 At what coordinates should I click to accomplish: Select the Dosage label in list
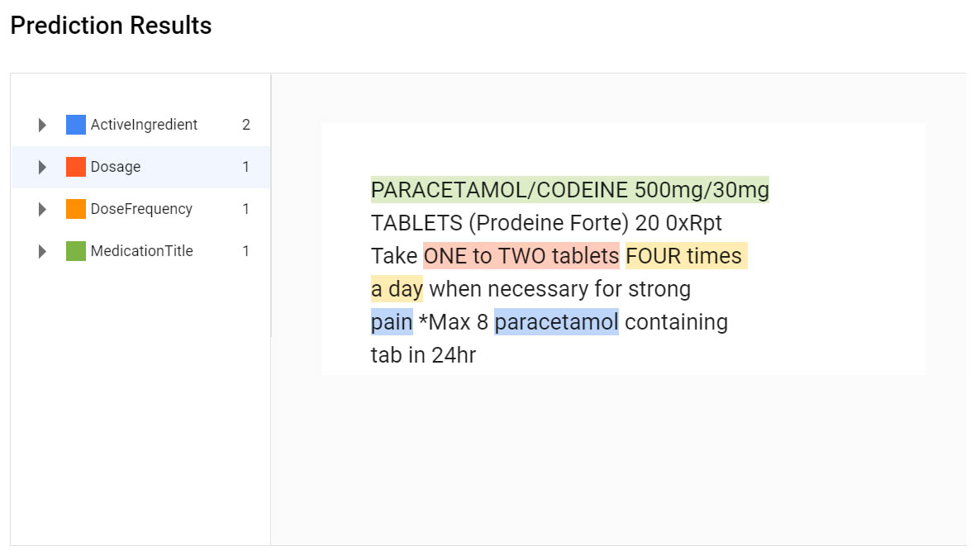116,168
